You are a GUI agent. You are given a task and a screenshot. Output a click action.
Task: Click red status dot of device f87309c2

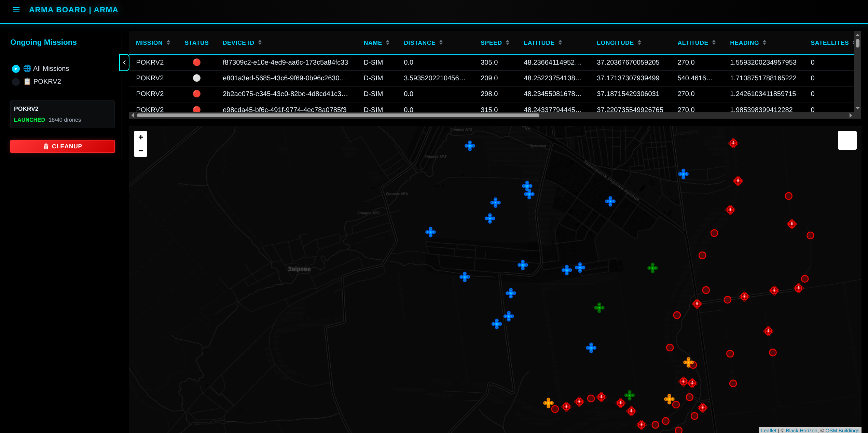tap(197, 63)
